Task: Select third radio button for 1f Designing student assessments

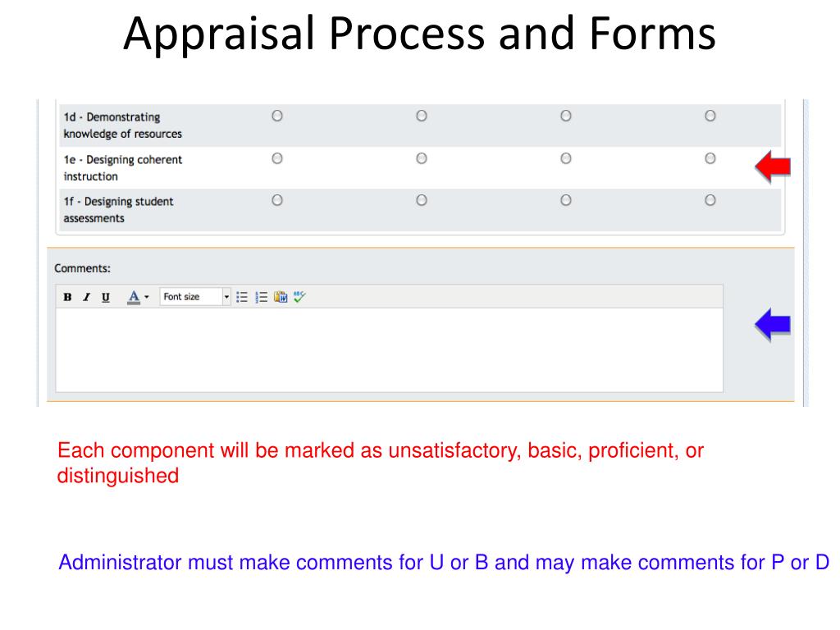Action: 566,200
